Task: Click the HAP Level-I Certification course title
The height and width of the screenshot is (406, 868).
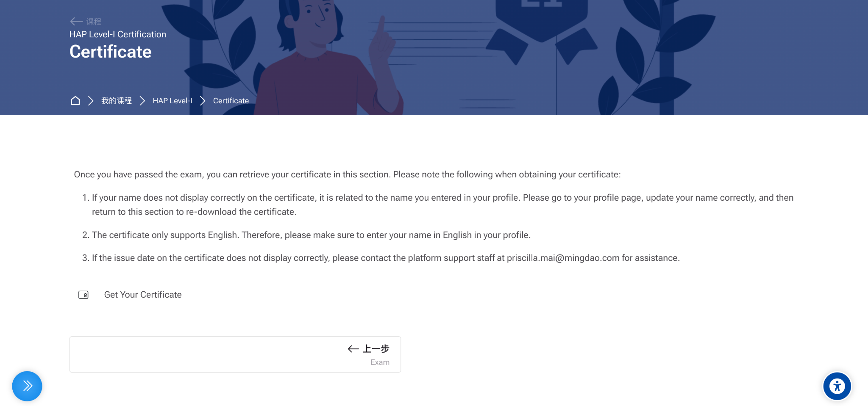Action: coord(118,34)
